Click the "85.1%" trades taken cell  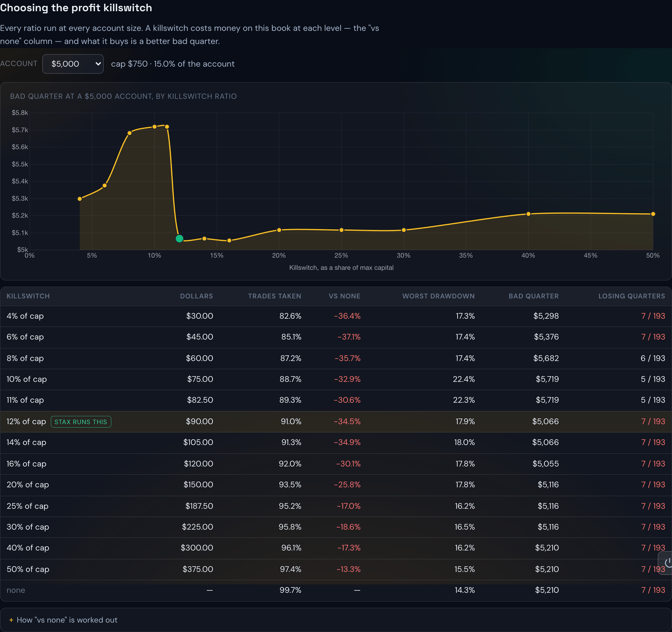[x=291, y=337]
